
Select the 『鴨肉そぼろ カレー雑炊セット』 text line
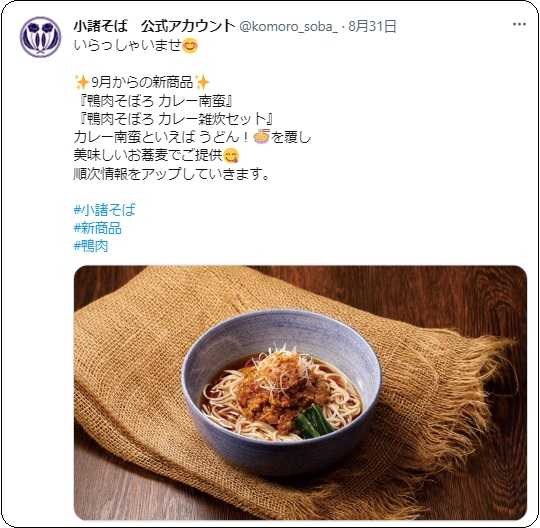coord(176,119)
